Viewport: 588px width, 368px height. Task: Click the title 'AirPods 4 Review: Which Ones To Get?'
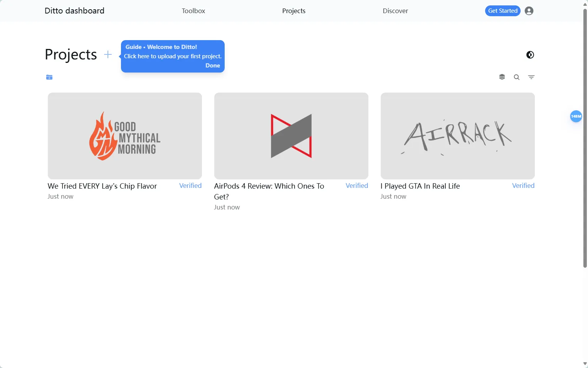coord(269,191)
